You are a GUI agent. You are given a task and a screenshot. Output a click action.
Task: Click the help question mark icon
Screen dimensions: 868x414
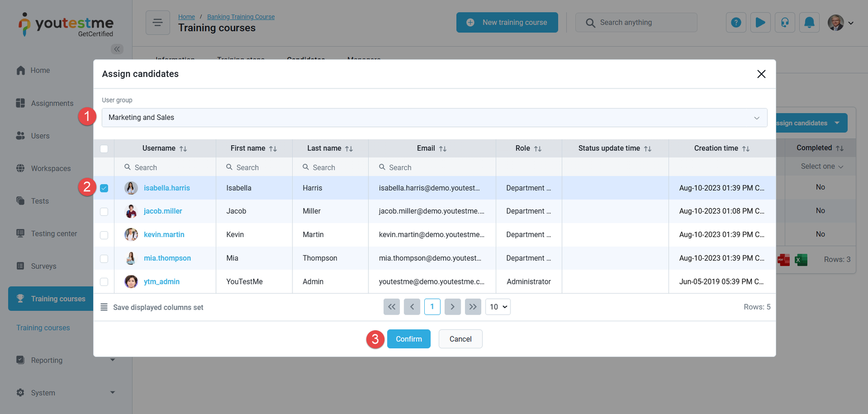coord(736,22)
